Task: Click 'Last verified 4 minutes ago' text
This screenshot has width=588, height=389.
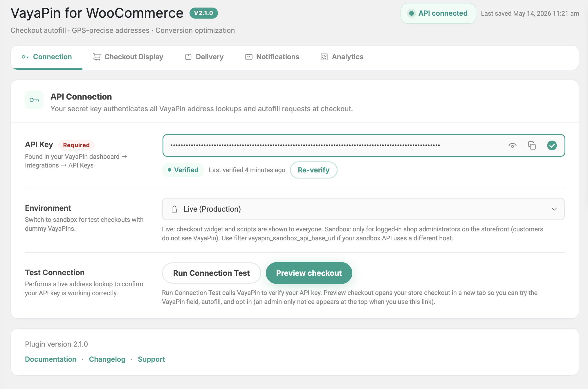Action: (247, 170)
